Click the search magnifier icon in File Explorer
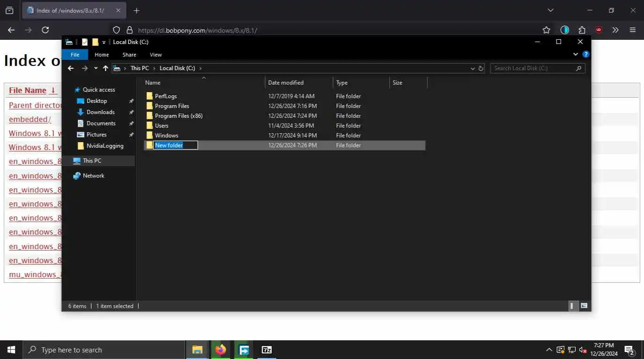Screen dimensions: 644x359 [x=579, y=68]
